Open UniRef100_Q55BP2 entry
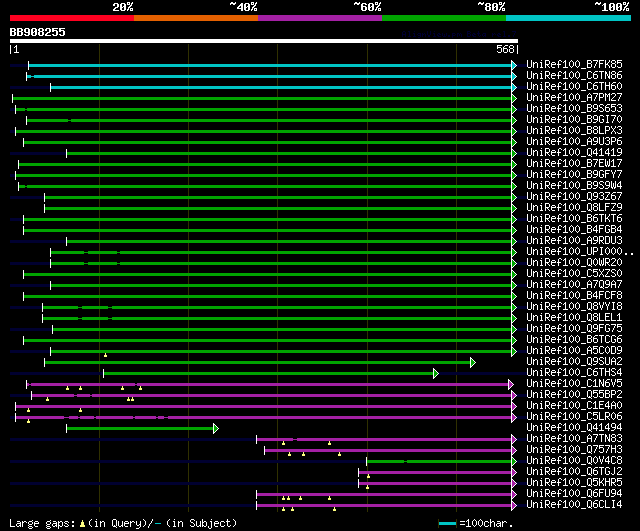 click(574, 395)
